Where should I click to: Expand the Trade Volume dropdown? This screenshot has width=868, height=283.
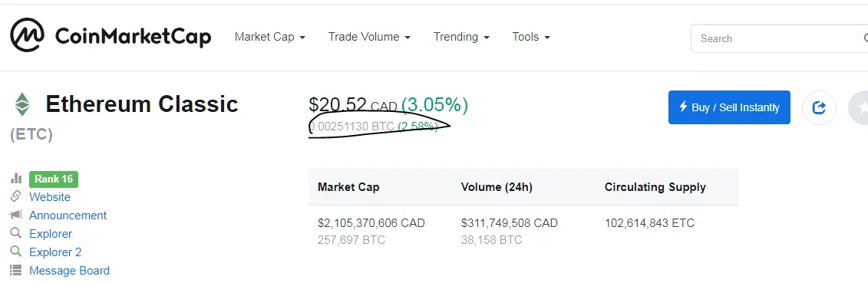pos(369,37)
